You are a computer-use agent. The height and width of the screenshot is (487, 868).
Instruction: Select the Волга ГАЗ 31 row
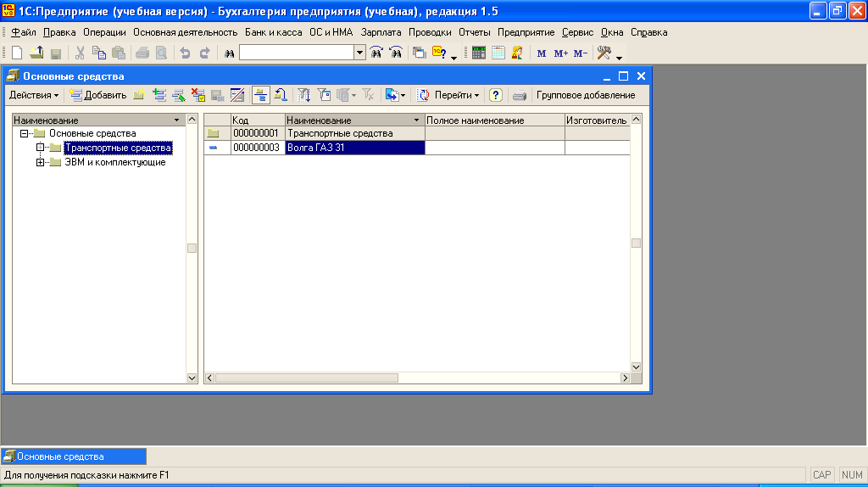coord(417,148)
